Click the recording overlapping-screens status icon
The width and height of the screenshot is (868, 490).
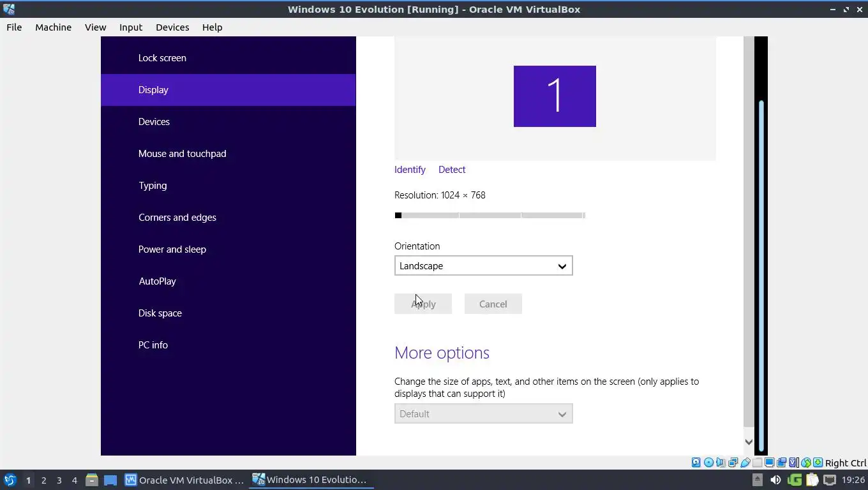[x=781, y=463]
